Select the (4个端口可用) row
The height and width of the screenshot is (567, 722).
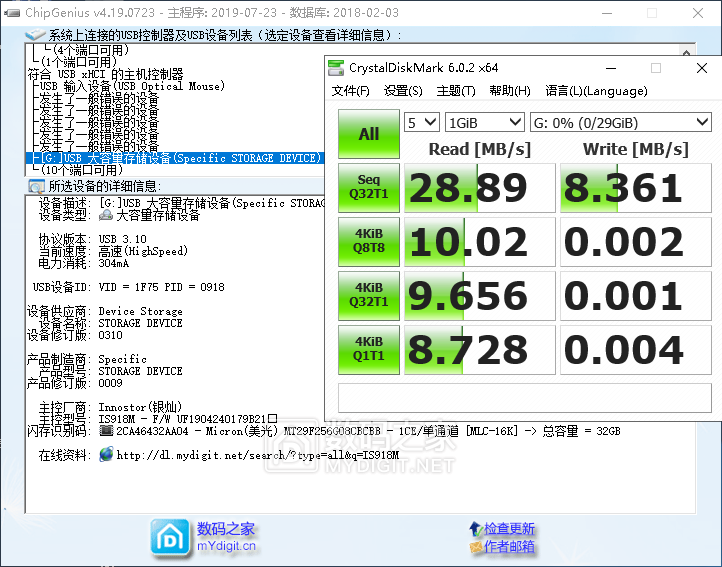point(91,50)
